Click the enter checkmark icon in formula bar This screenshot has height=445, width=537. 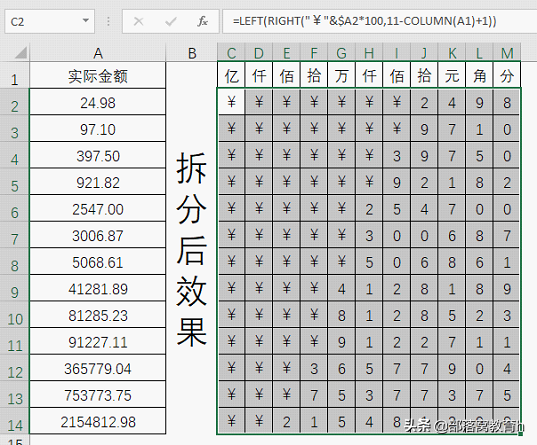171,22
